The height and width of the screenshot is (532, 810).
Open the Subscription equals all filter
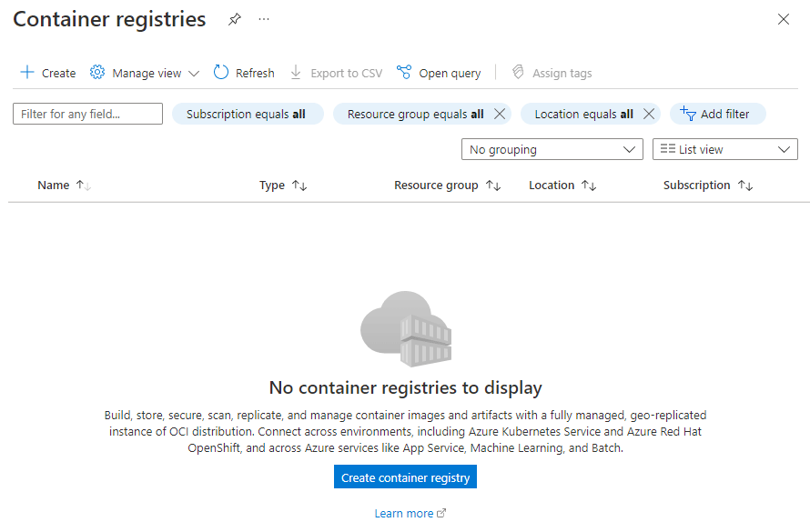point(248,114)
